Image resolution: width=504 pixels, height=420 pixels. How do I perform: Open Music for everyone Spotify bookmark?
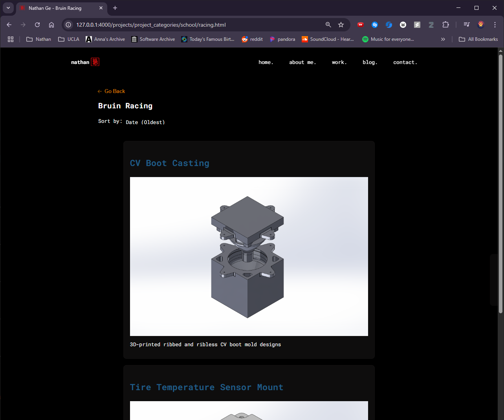[x=388, y=39]
